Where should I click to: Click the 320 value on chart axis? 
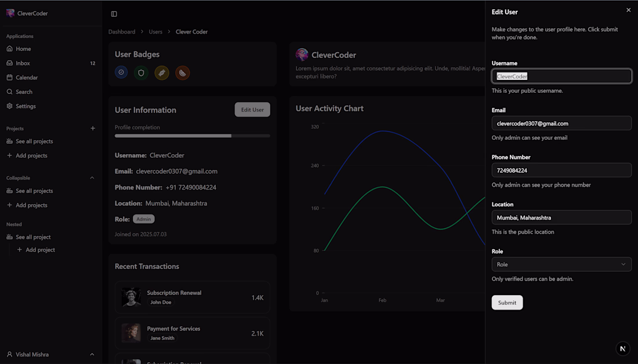(x=315, y=127)
